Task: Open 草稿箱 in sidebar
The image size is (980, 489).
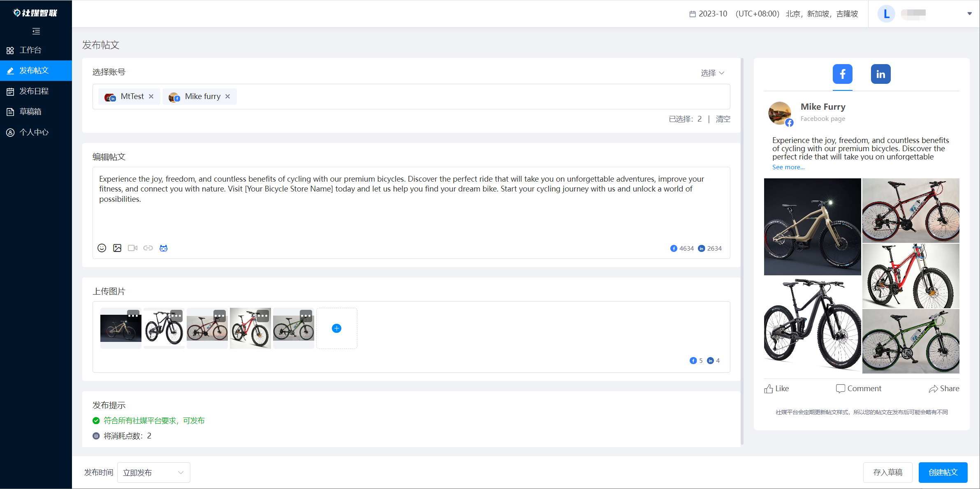Action: click(30, 112)
